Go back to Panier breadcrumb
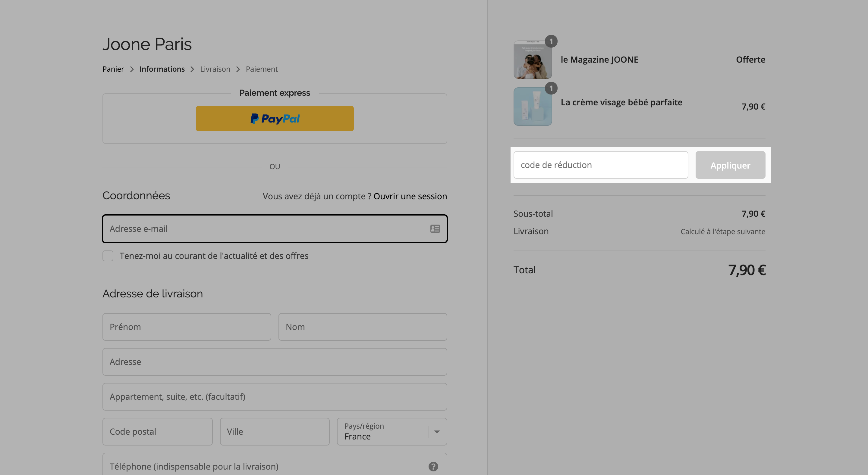The image size is (868, 475). pos(113,69)
